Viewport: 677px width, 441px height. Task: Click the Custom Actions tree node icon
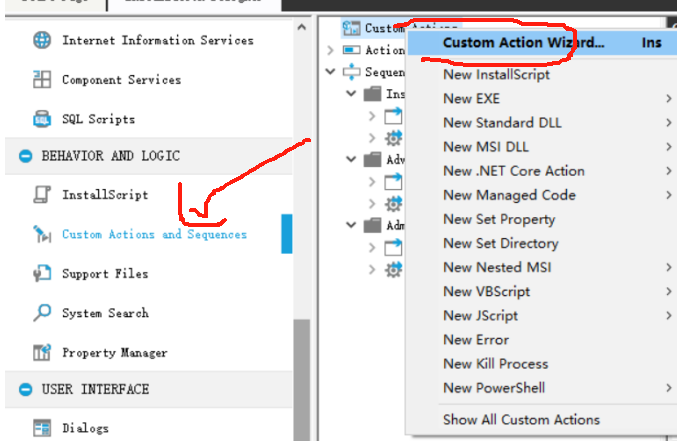(351, 28)
